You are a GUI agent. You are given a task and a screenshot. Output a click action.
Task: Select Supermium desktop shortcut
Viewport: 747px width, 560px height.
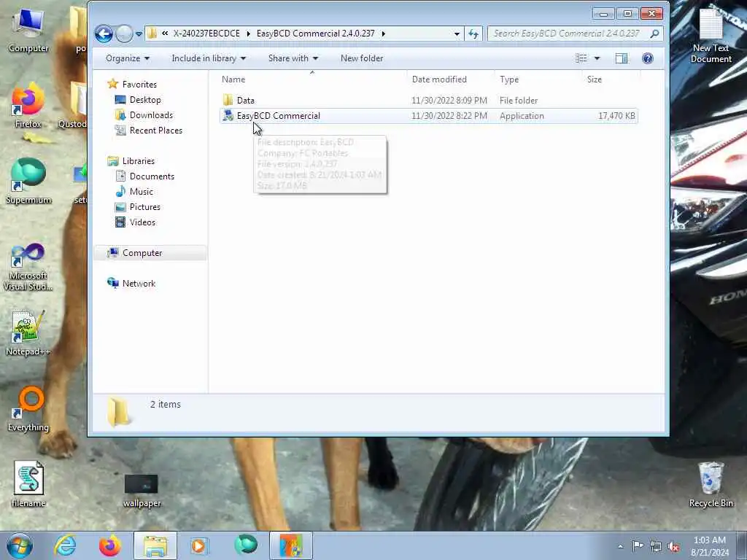click(28, 181)
